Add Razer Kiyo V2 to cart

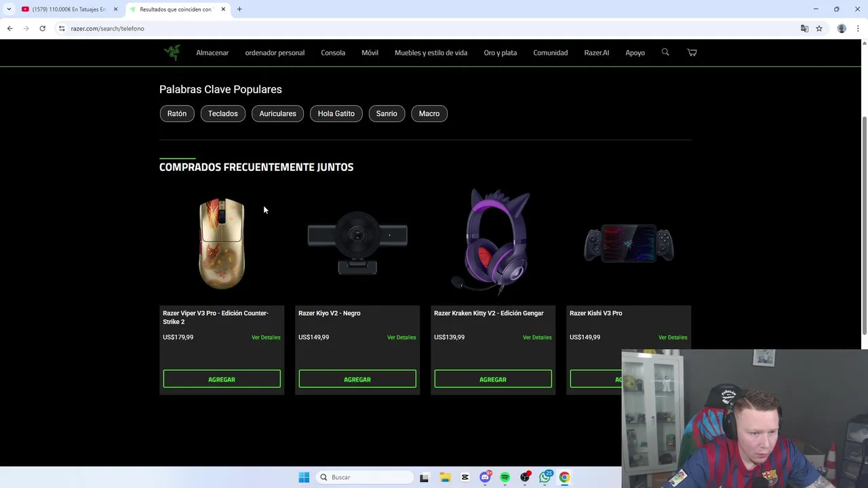pyautogui.click(x=357, y=379)
